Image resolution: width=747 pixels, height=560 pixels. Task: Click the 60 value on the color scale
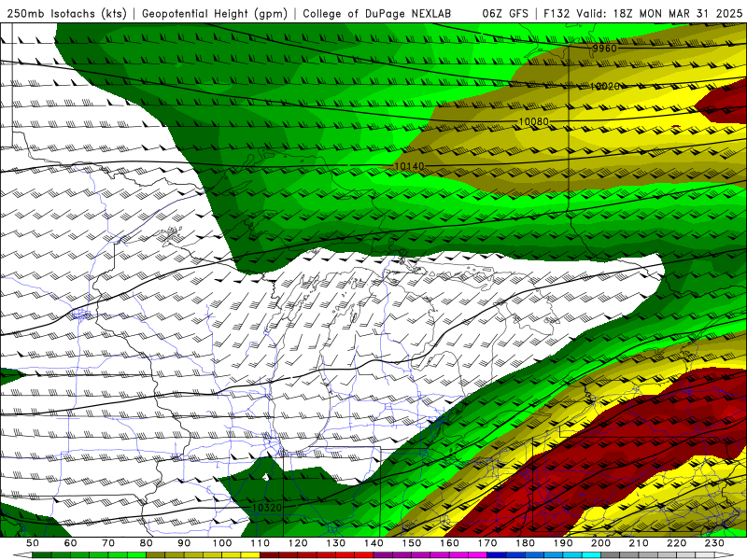70,543
